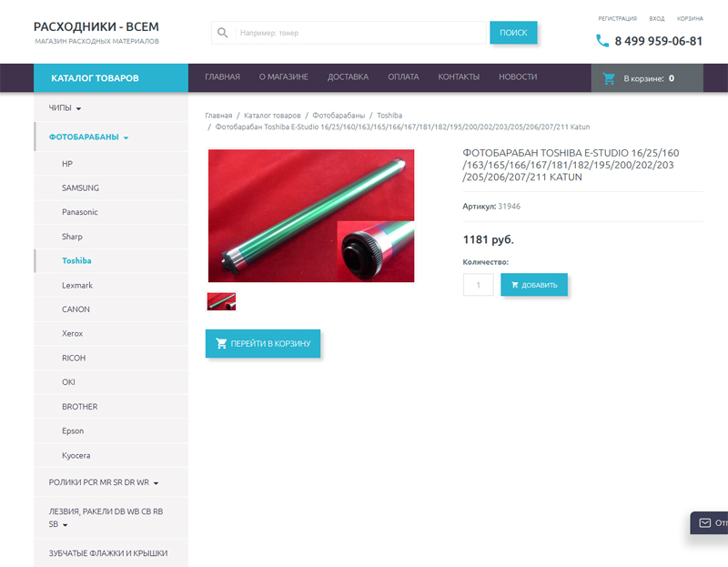Viewport: 728px width, 567px height.
Task: Click the magnifier icon in search box
Action: pyautogui.click(x=223, y=33)
